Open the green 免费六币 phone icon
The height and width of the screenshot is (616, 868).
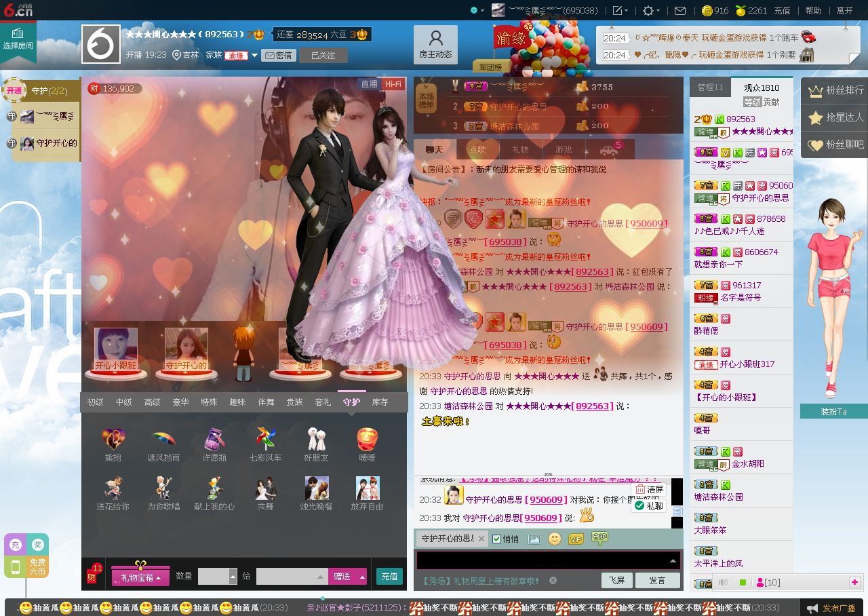point(16,566)
